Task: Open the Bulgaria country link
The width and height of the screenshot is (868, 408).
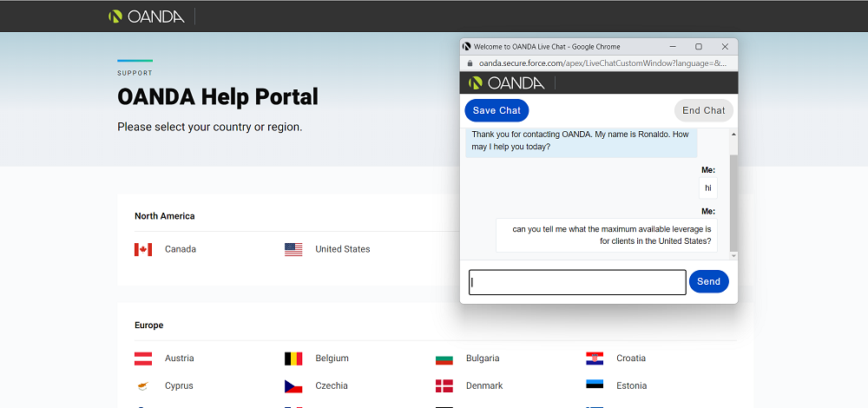Action: point(483,359)
